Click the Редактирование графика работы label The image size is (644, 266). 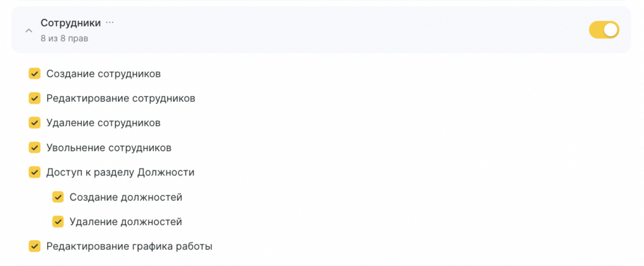[129, 247]
